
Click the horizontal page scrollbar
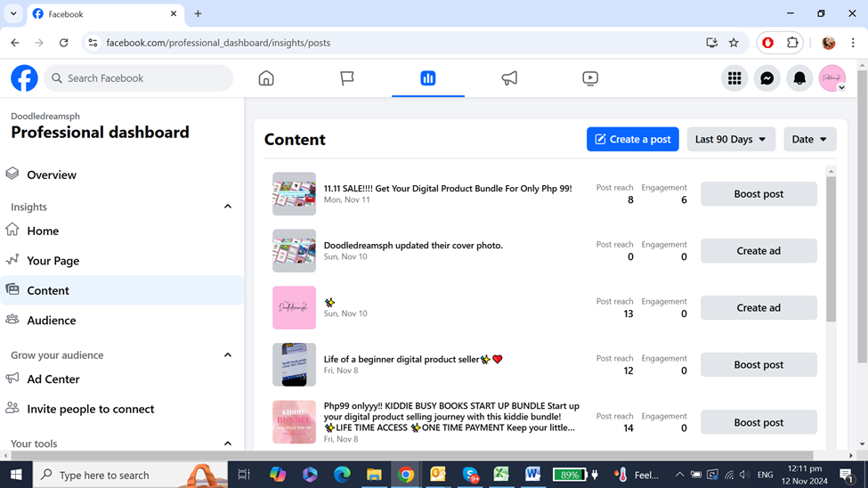tap(412, 455)
